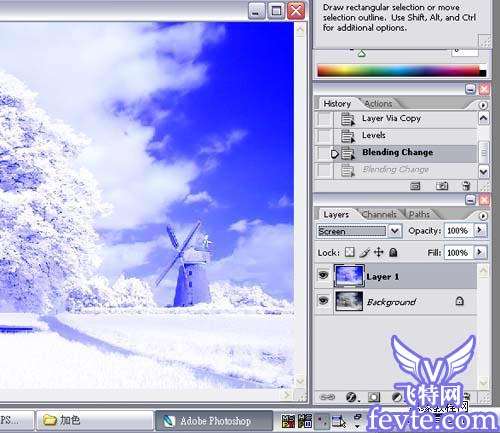Screen dimensions: 500x433
Task: Click Adobe Photoshop taskbar button
Action: pyautogui.click(x=214, y=421)
